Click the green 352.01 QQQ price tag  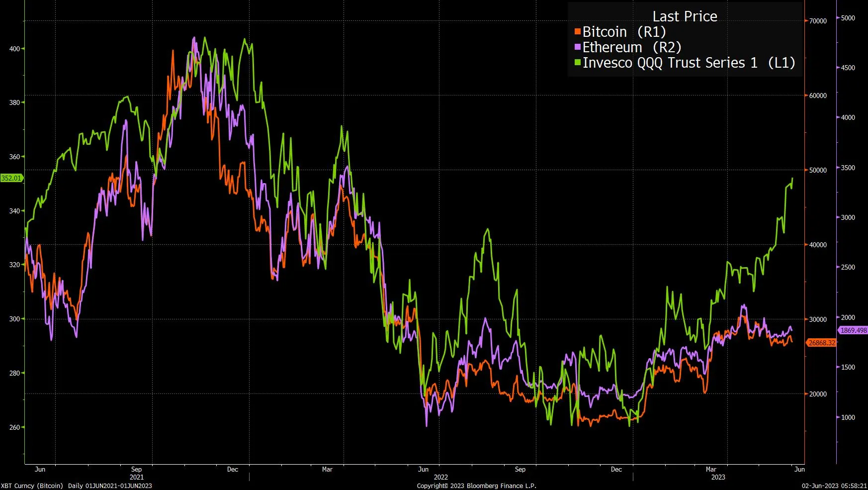pos(11,177)
